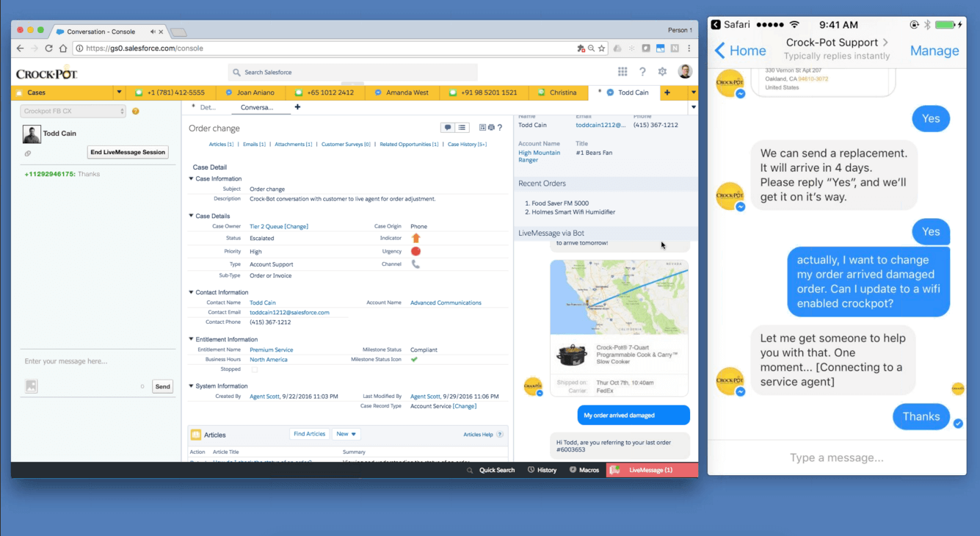980x536 pixels.
Task: Click the orange Indicator arrow icon
Action: pyautogui.click(x=415, y=238)
